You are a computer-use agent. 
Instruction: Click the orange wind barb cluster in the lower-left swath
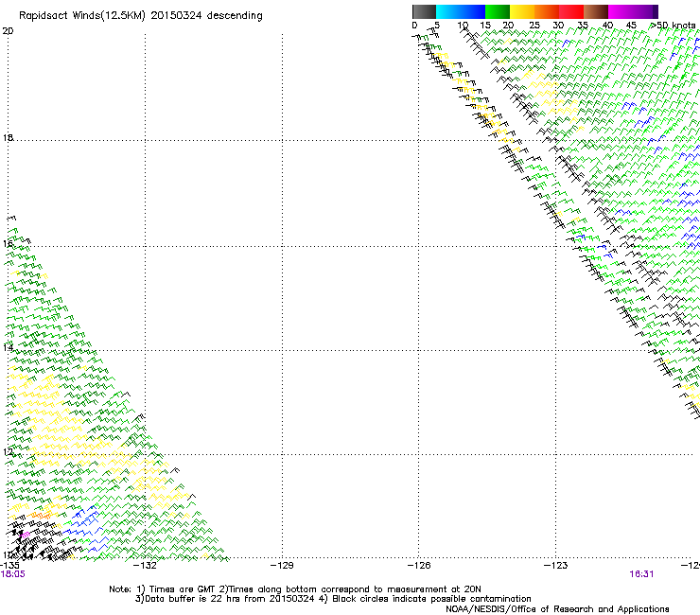tap(41, 515)
